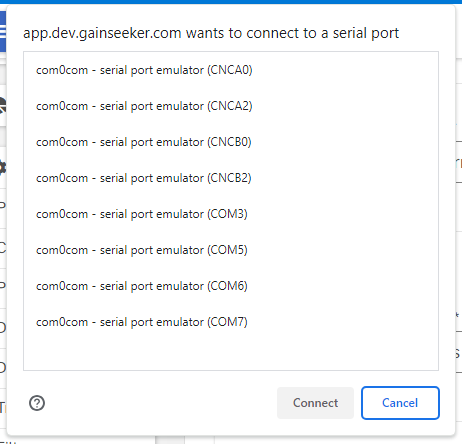
Task: Pick the COM5 serial port emulator
Action: click(231, 250)
